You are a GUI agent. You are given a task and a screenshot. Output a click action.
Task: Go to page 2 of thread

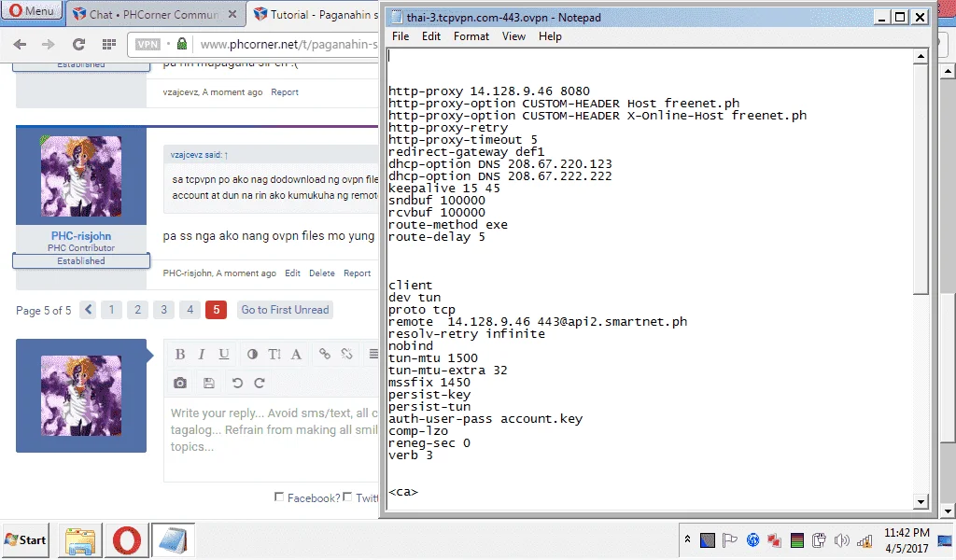point(138,310)
